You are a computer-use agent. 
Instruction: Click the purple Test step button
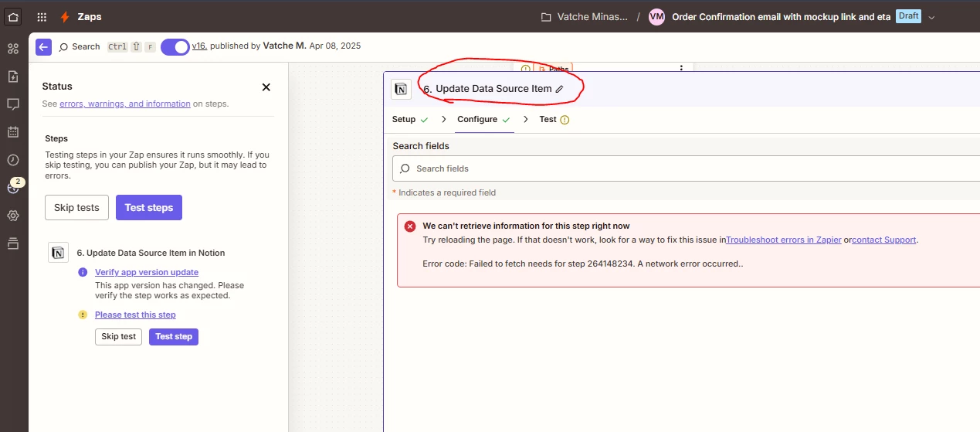click(x=174, y=337)
